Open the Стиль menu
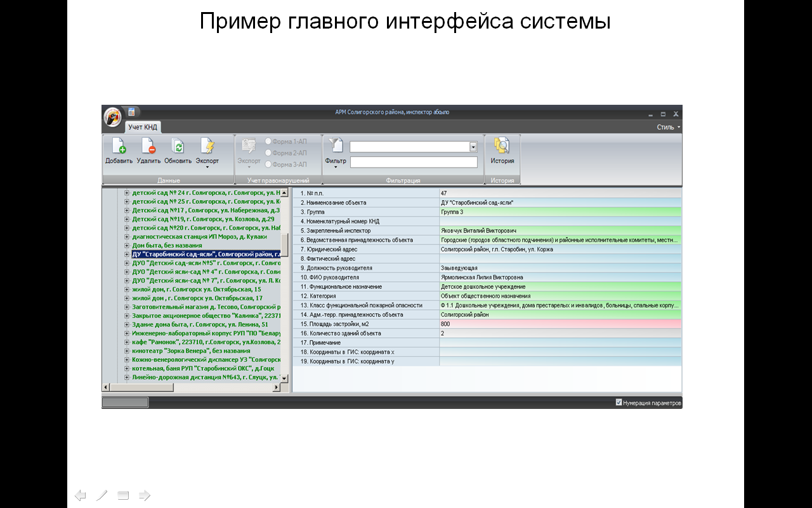The image size is (812, 508). 668,127
